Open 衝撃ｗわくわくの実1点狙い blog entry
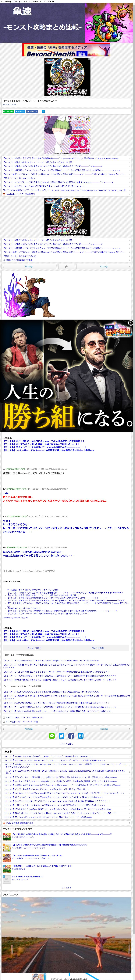 click(49, 845)
